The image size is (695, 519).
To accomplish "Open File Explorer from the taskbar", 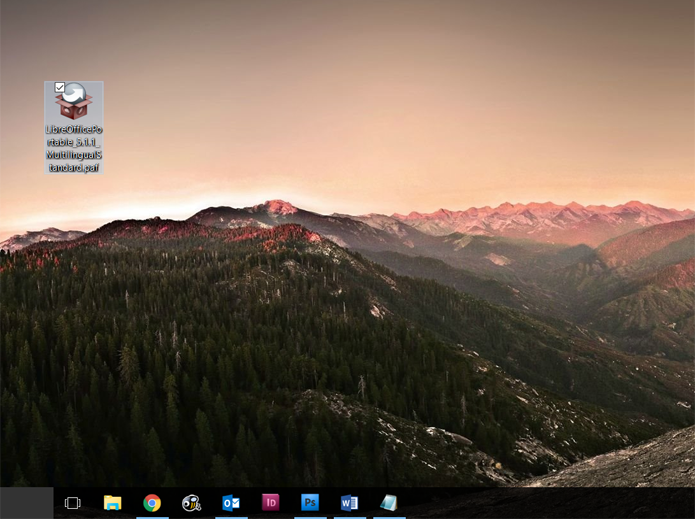I will tap(113, 503).
